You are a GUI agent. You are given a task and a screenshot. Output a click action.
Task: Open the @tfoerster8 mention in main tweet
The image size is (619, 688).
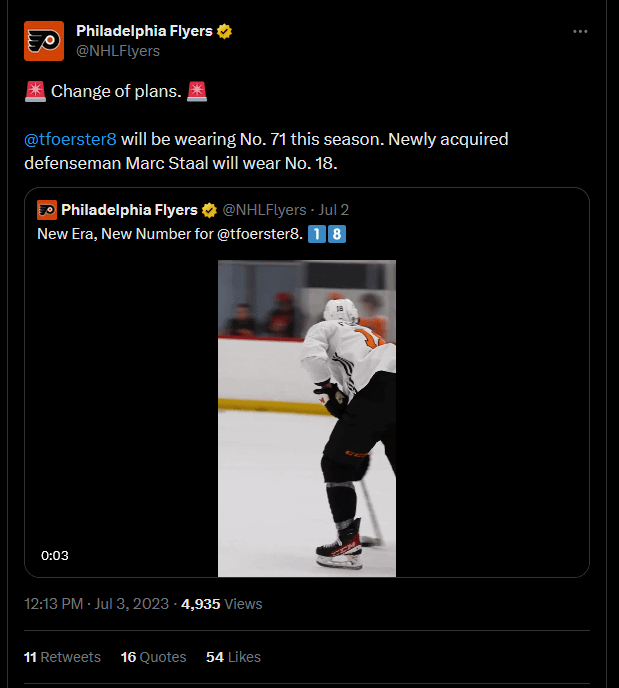coord(70,139)
